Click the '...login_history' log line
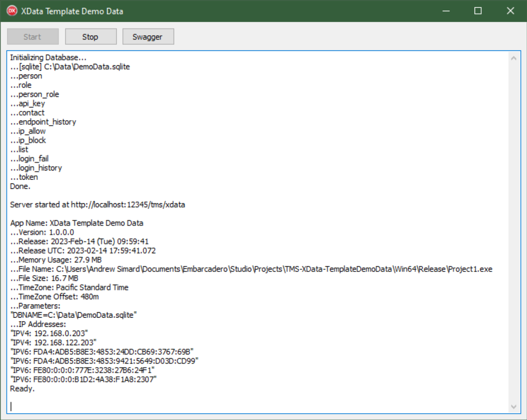527x420 pixels. [36, 167]
